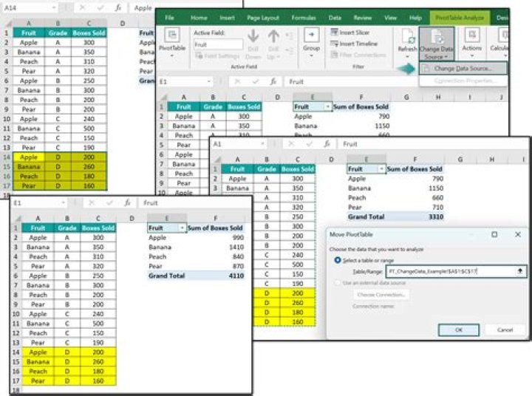The height and width of the screenshot is (396, 532).
Task: Open the Name Box dropdown showing A14
Action: (55, 7)
